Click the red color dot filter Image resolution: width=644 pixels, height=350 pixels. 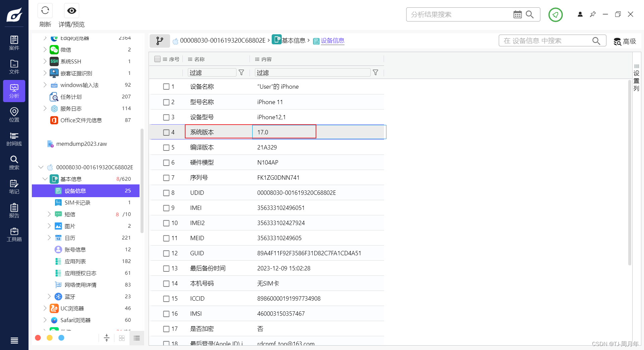click(x=38, y=338)
